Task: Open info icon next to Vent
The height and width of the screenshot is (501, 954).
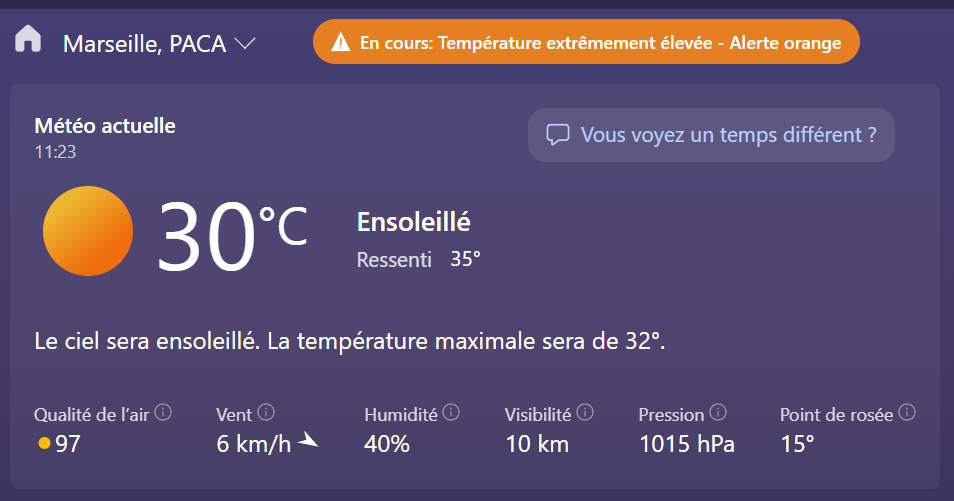Action: pyautogui.click(x=266, y=412)
